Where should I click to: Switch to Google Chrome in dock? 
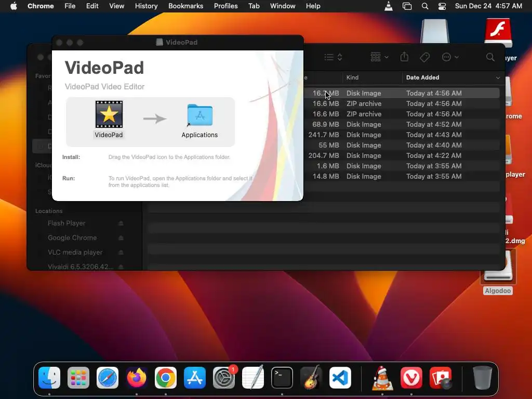[x=166, y=378]
